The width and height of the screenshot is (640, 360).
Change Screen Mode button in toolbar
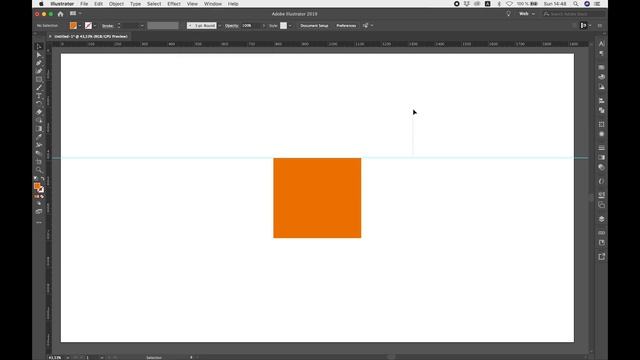(x=39, y=211)
